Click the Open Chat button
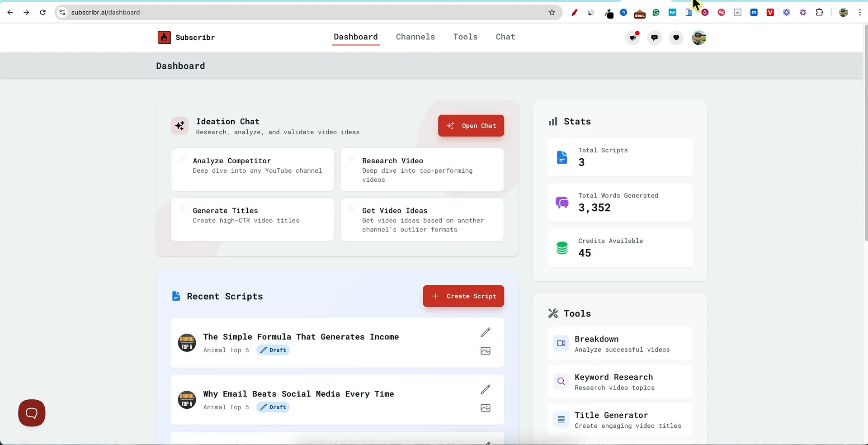868x445 pixels. pos(471,126)
